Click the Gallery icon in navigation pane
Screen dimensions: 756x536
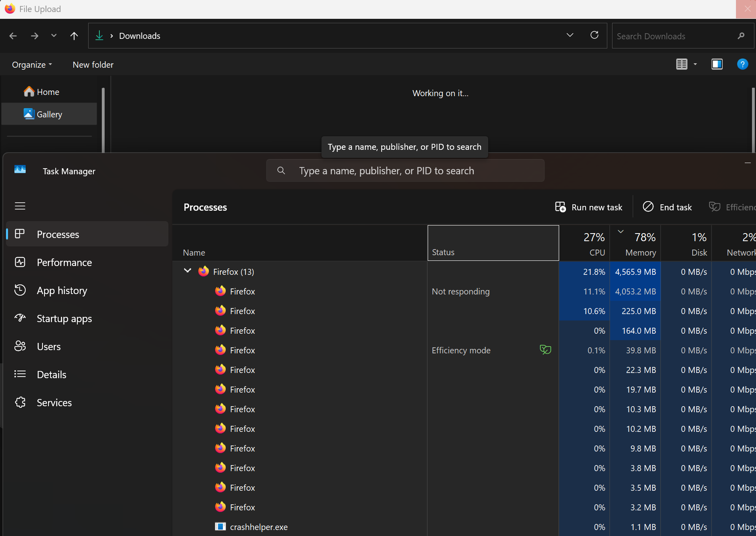(x=29, y=114)
